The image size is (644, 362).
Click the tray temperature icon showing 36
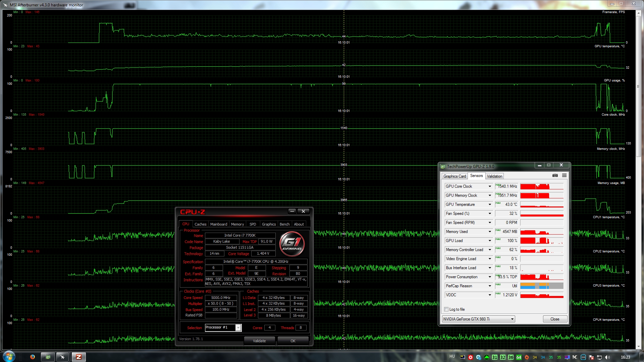coord(511,357)
